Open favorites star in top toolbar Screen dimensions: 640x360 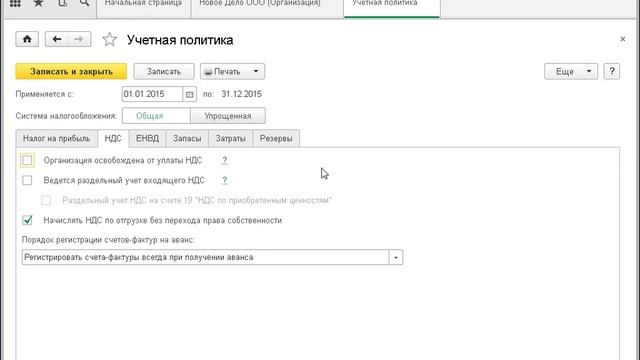click(x=38, y=3)
